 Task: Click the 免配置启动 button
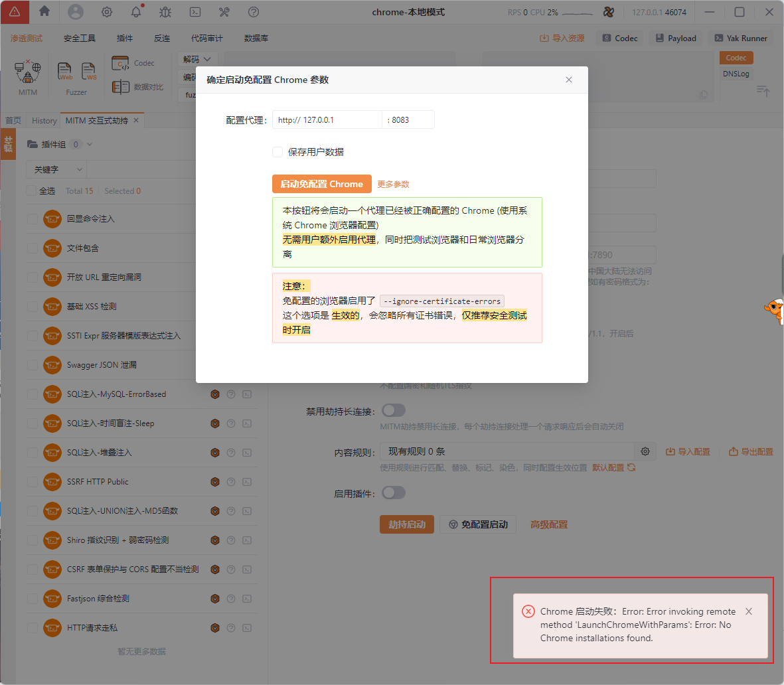coord(478,524)
